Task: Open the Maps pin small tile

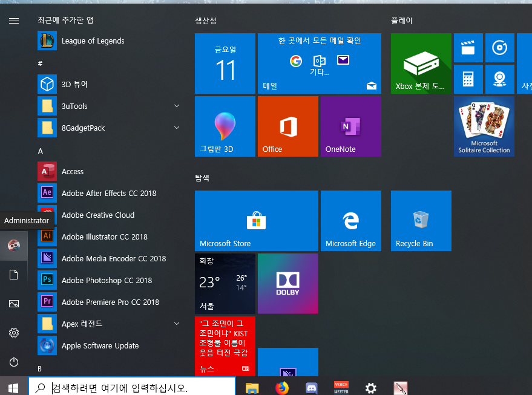Action: pyautogui.click(x=500, y=79)
